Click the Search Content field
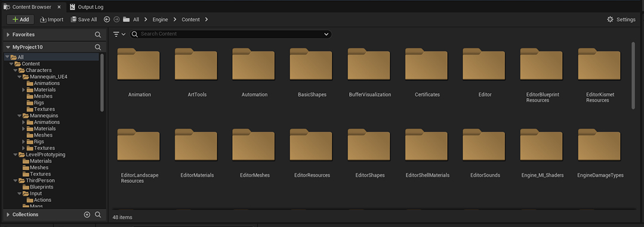Viewport: 644px width, 227px height. pos(231,34)
